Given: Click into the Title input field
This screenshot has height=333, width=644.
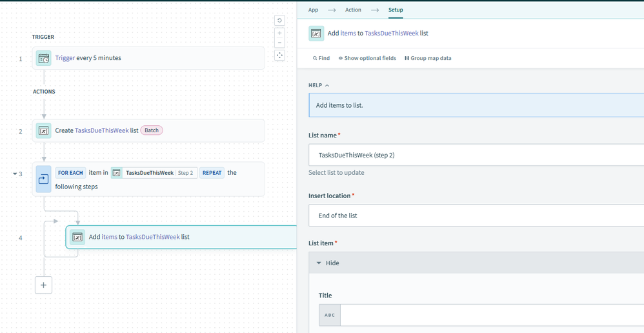Looking at the screenshot, I should click(x=490, y=315).
